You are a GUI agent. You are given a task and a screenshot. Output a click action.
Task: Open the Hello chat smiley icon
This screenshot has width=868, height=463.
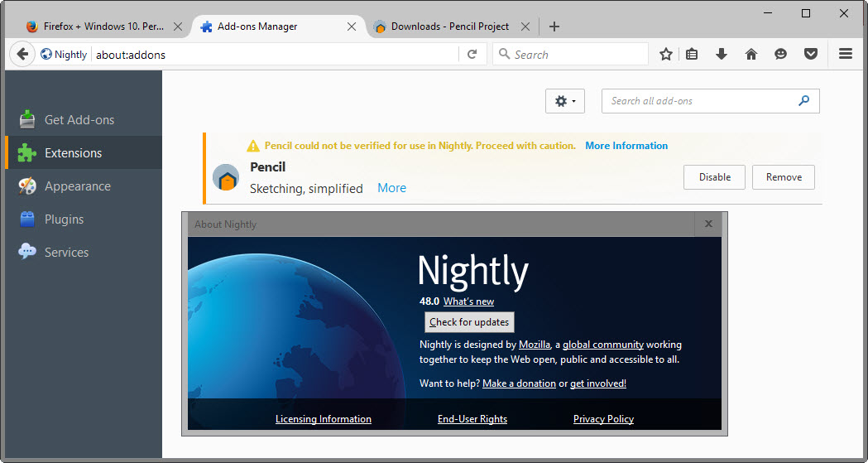click(780, 55)
